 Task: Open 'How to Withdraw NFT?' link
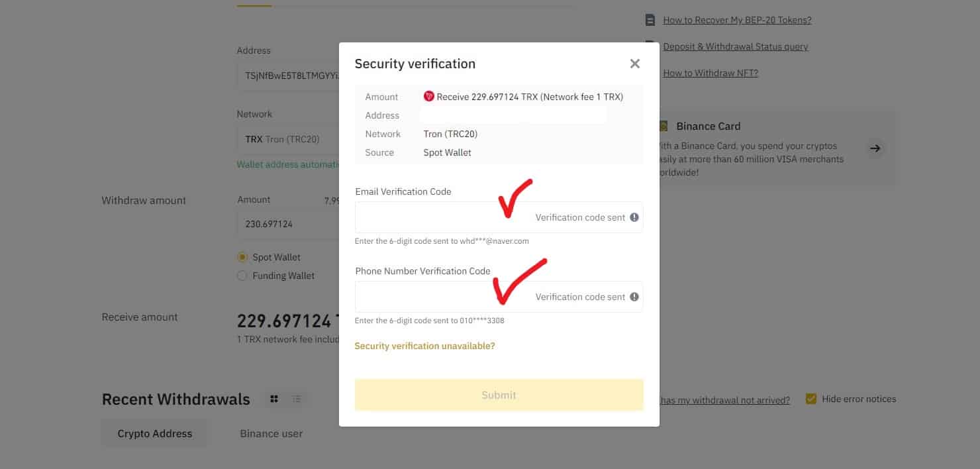click(710, 73)
